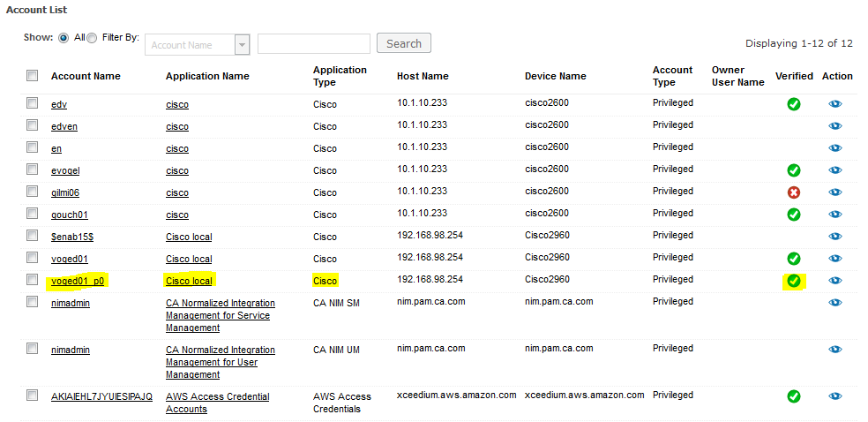The width and height of the screenshot is (868, 422).
Task: Select the checkbox beside voged01_p0
Action: (33, 280)
